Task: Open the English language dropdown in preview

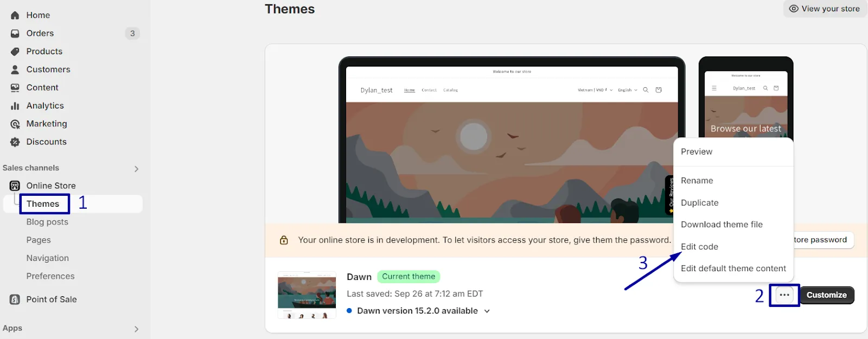Action: coord(628,90)
